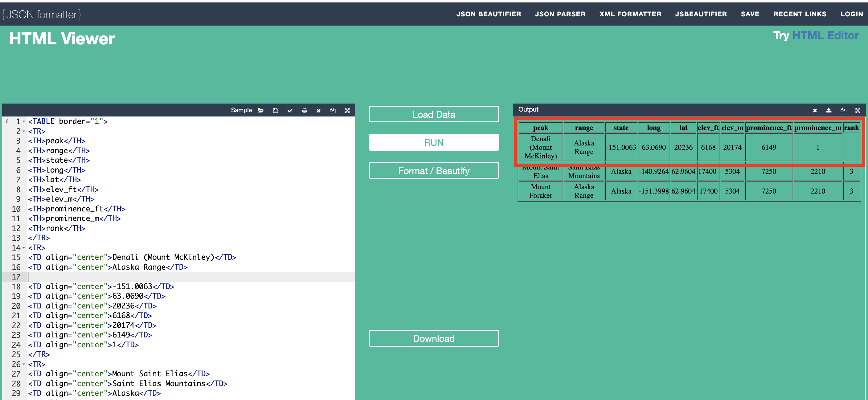Click the save floppy disk icon in editor
Screen dimensions: 868x400
[x=275, y=111]
